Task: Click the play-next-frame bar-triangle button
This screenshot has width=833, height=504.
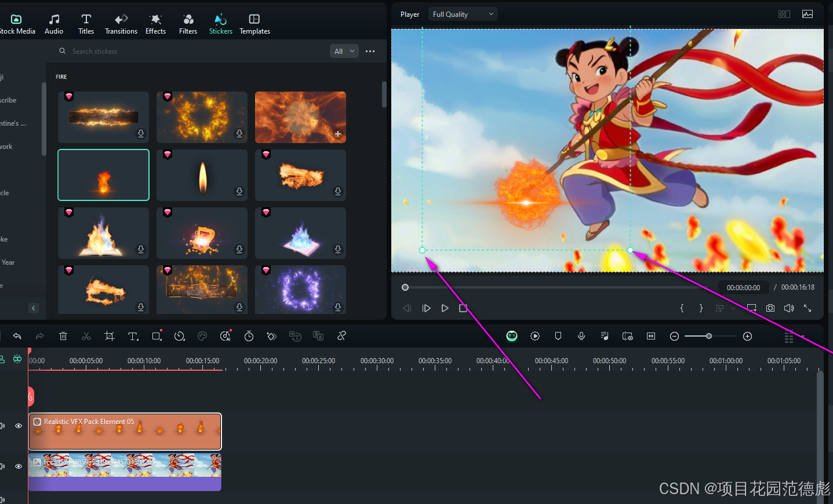Action: click(x=426, y=308)
